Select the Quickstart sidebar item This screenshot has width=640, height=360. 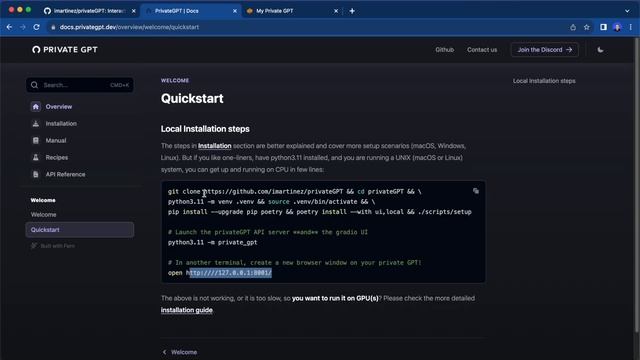coord(80,230)
